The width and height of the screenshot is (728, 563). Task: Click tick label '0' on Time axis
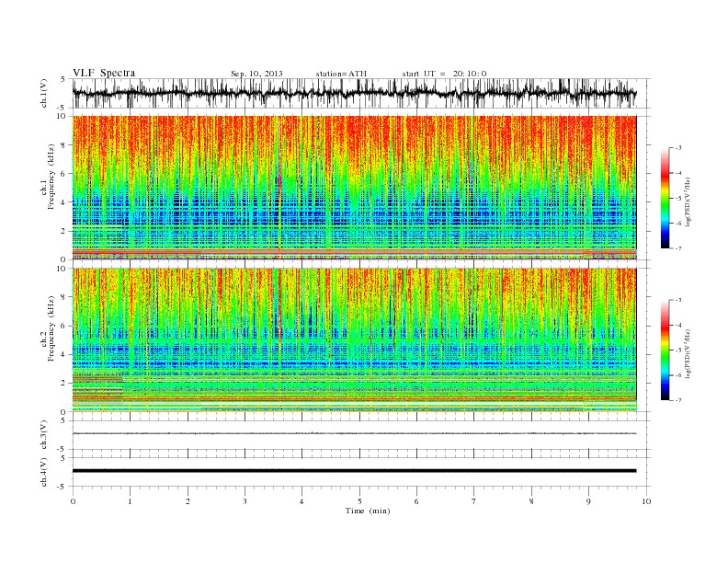click(73, 501)
